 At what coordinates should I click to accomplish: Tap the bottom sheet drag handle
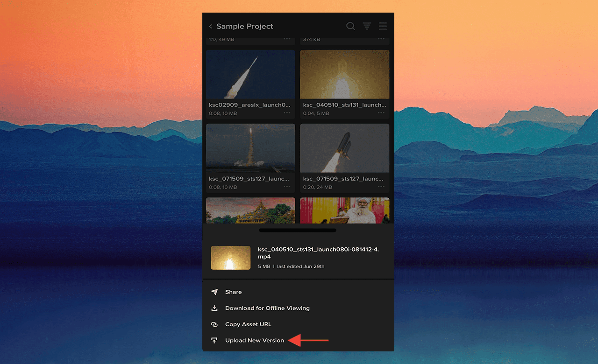click(x=298, y=230)
